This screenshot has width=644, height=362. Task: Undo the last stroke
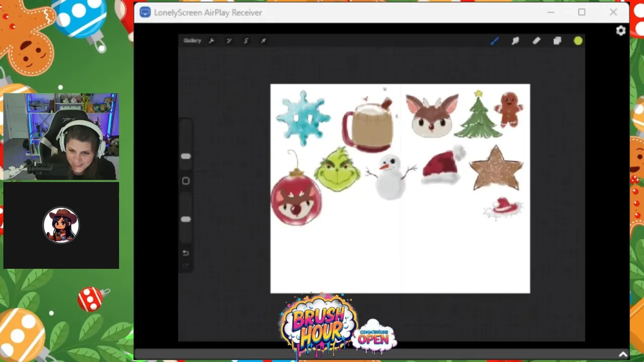click(x=186, y=253)
